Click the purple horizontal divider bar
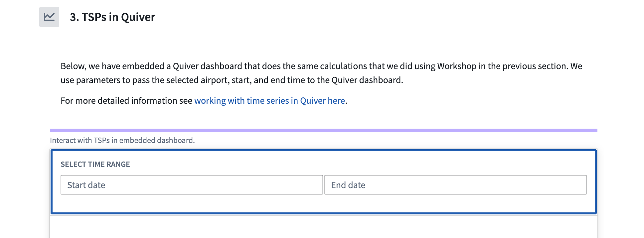This screenshot has height=238, width=644. coord(323,130)
